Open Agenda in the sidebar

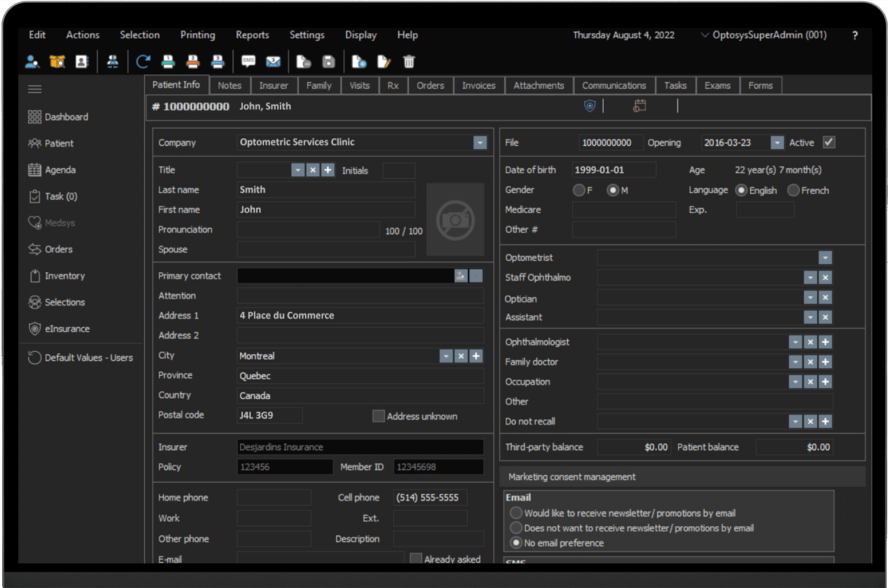(x=52, y=170)
